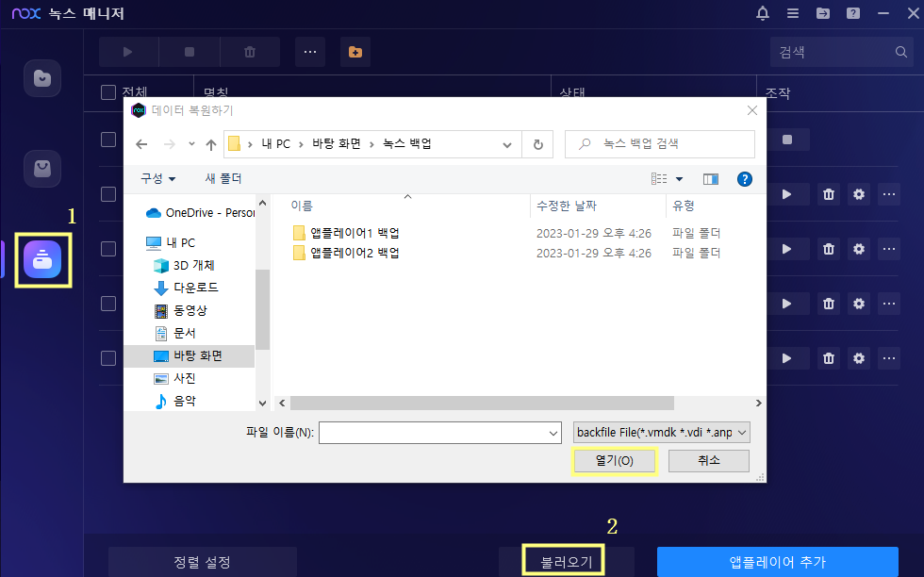This screenshot has width=924, height=577.
Task: Expand the address bar path dropdown
Action: [x=507, y=144]
